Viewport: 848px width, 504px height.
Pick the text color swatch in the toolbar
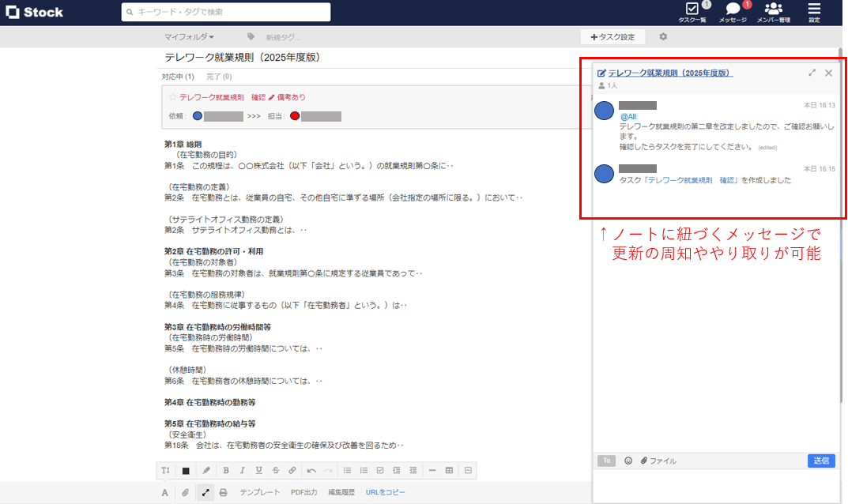[x=186, y=470]
